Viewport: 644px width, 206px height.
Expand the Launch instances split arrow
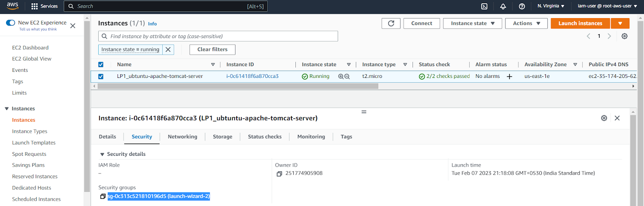click(620, 23)
